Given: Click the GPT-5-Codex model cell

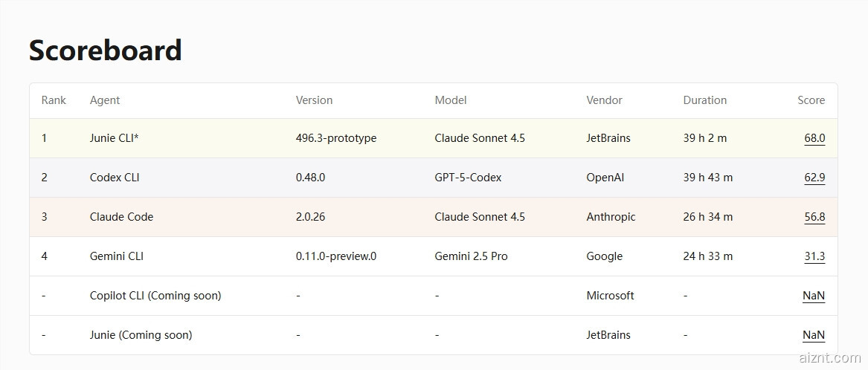Looking at the screenshot, I should (x=468, y=178).
